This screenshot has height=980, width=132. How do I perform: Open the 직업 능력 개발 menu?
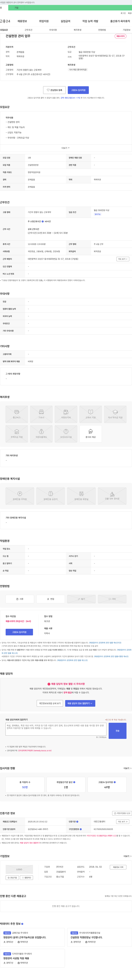click(90, 21)
